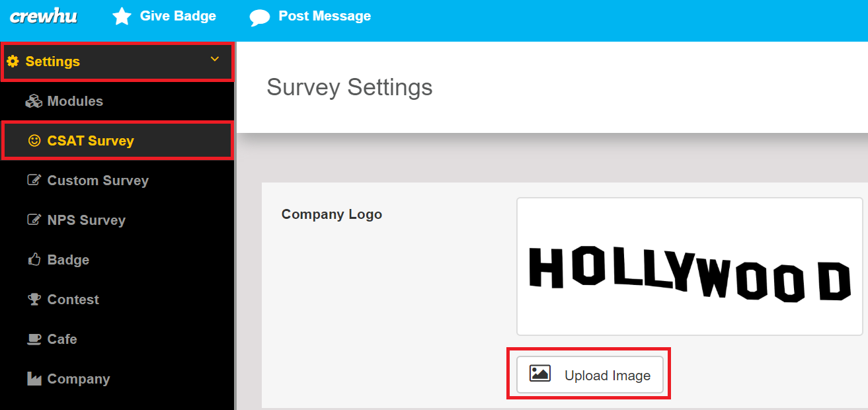Click the Cafe coffee cup icon
Screen dimensions: 868x410
[x=34, y=339]
